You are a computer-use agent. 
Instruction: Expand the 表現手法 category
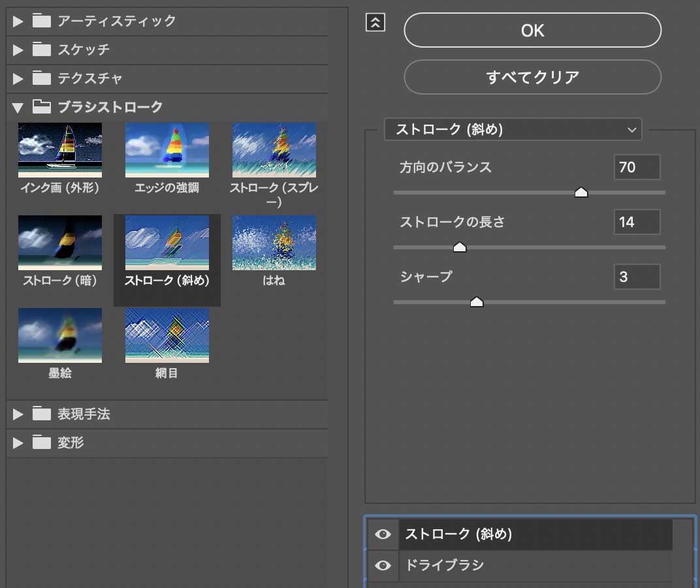16,414
